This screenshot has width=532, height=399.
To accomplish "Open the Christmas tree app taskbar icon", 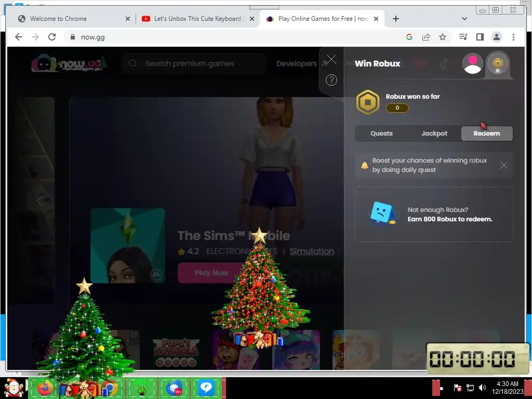I will pyautogui.click(x=142, y=388).
